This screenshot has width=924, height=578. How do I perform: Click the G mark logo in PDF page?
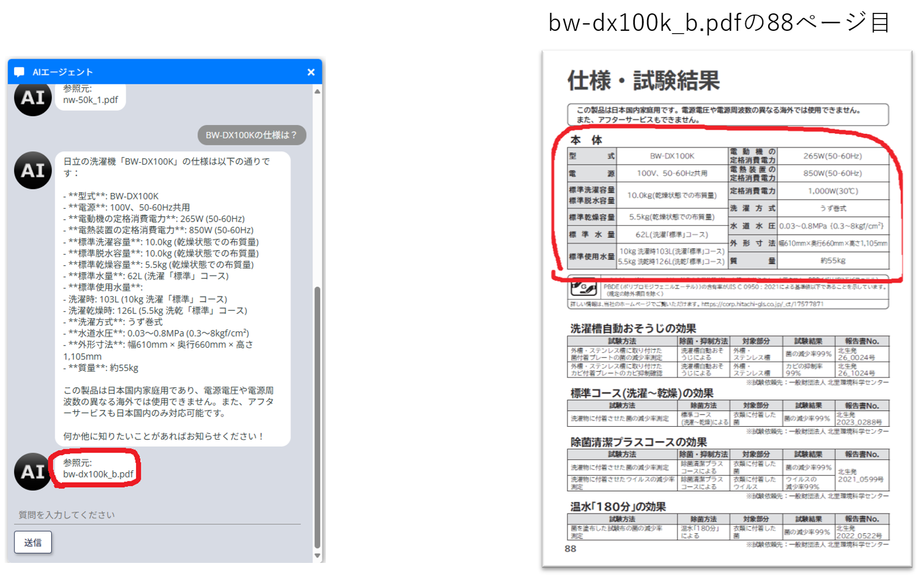coord(584,287)
